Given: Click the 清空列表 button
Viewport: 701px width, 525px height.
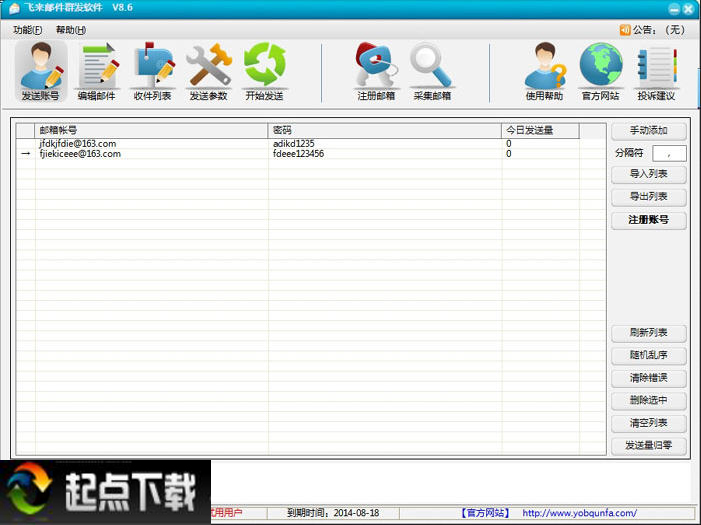Looking at the screenshot, I should (x=649, y=423).
